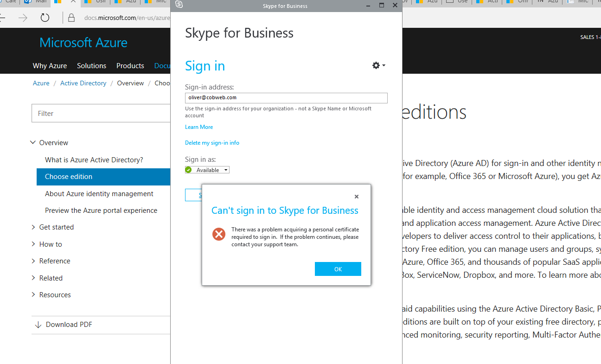Go forward in the browser
601x364 pixels.
pos(23,18)
